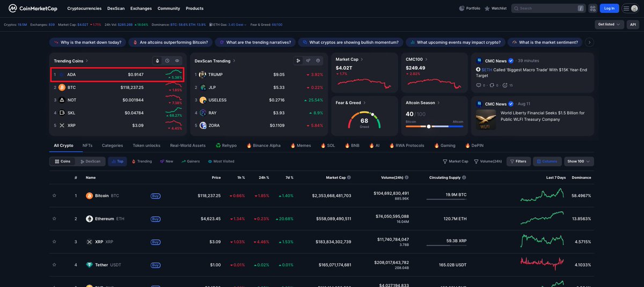Open the Community menu

point(169,9)
